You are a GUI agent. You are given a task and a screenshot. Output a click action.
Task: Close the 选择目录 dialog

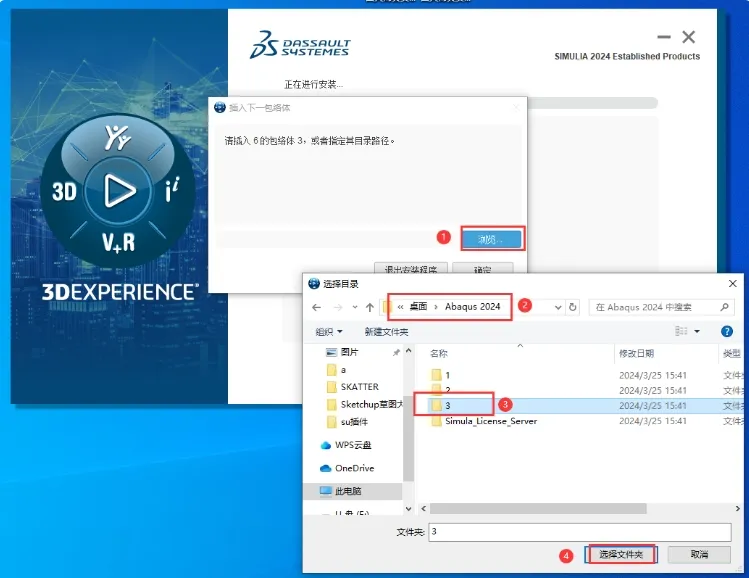733,284
